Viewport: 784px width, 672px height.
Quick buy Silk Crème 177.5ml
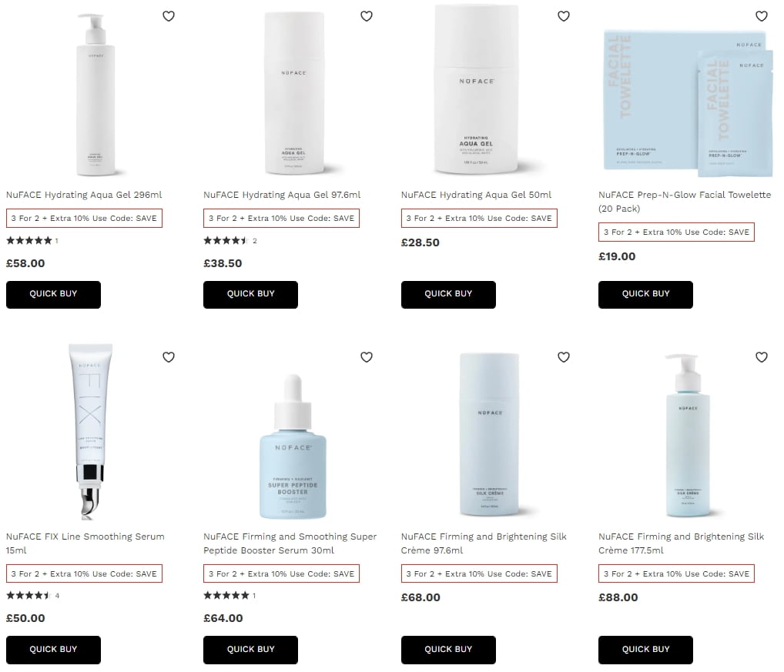[x=645, y=650]
